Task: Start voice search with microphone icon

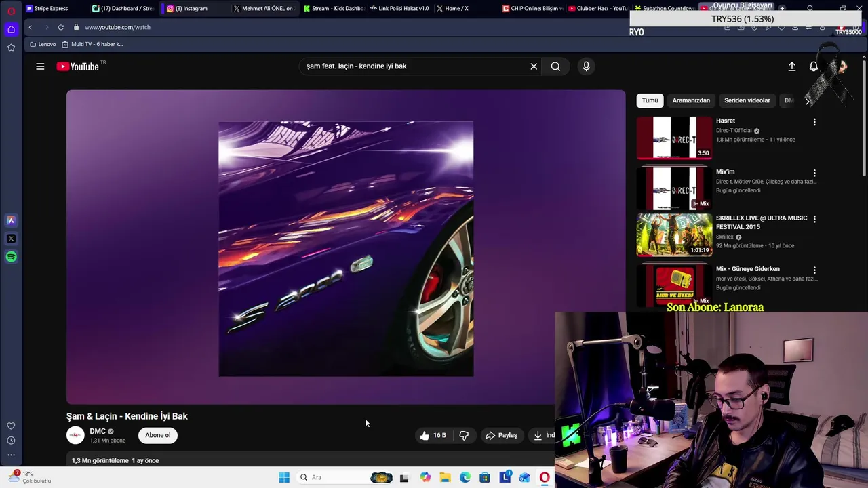Action: 586,66
